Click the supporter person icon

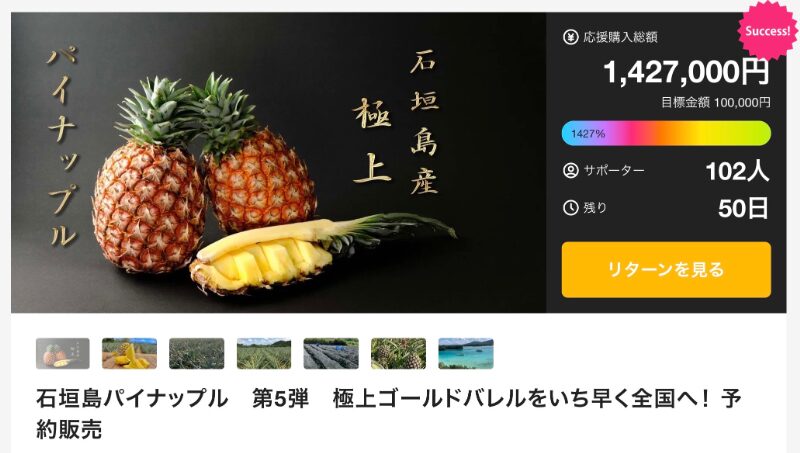point(570,170)
